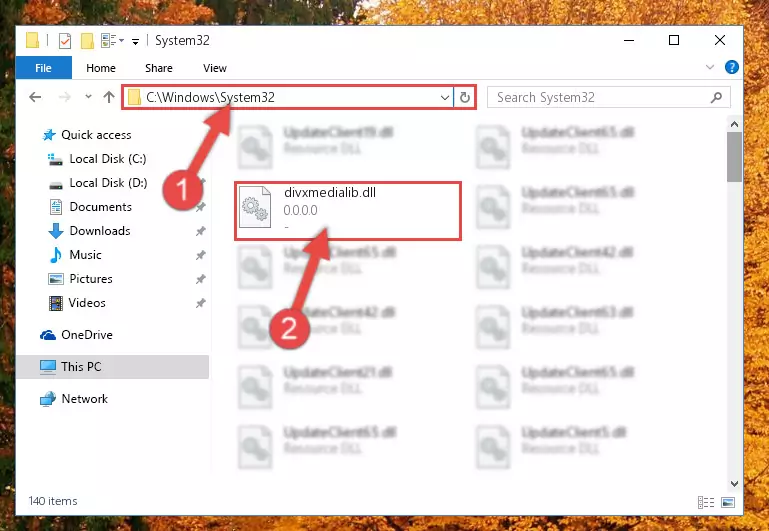Click the 140 items status text
769x531 pixels.
[x=53, y=501]
